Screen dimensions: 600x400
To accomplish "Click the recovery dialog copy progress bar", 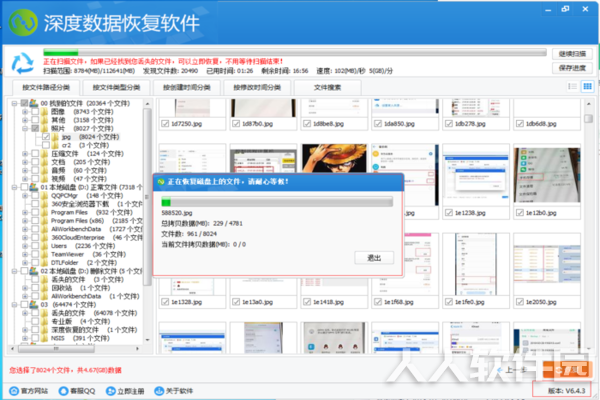I will click(x=277, y=202).
